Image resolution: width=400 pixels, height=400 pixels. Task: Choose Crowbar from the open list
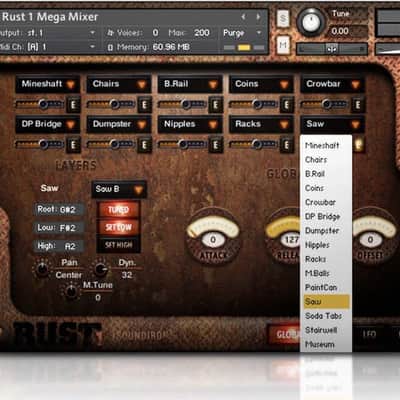coord(326,202)
